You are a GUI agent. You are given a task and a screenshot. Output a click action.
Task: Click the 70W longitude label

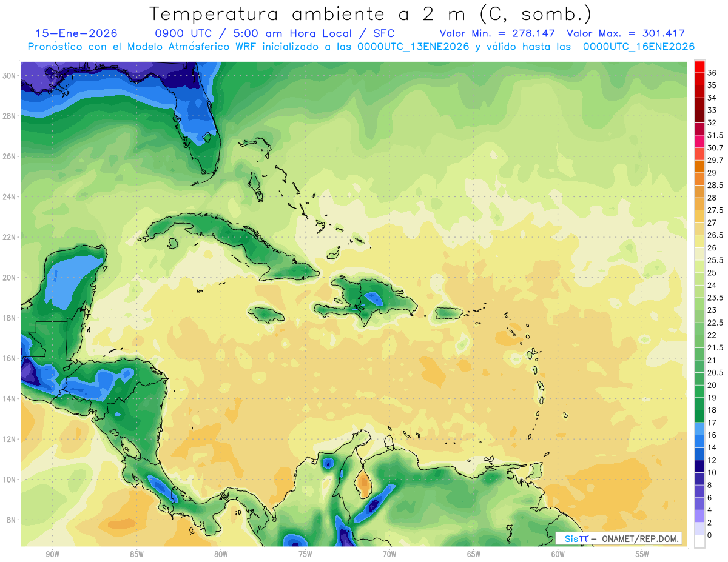pos(389,555)
